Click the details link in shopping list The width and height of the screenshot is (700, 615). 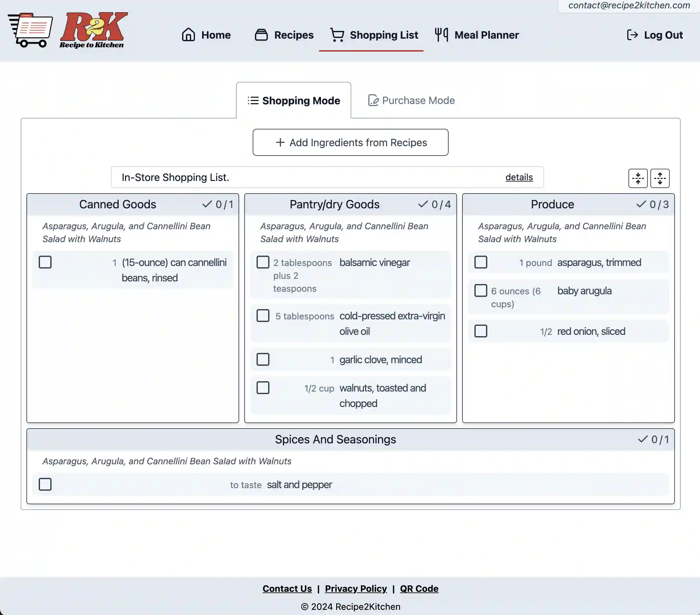(519, 177)
